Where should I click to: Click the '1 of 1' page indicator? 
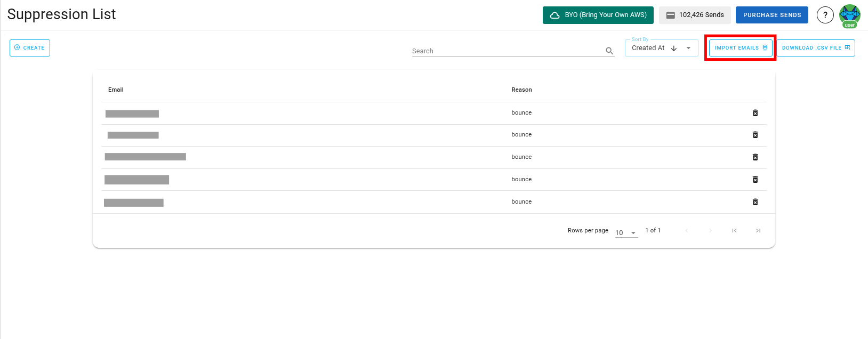click(653, 230)
